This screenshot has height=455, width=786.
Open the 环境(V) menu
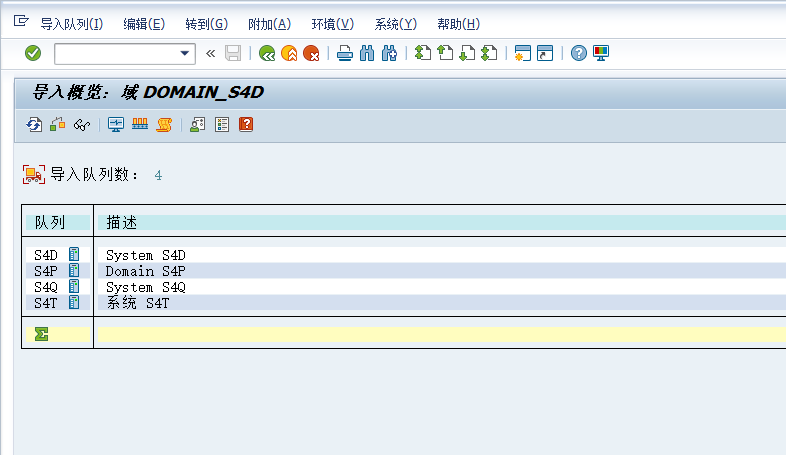click(x=332, y=24)
